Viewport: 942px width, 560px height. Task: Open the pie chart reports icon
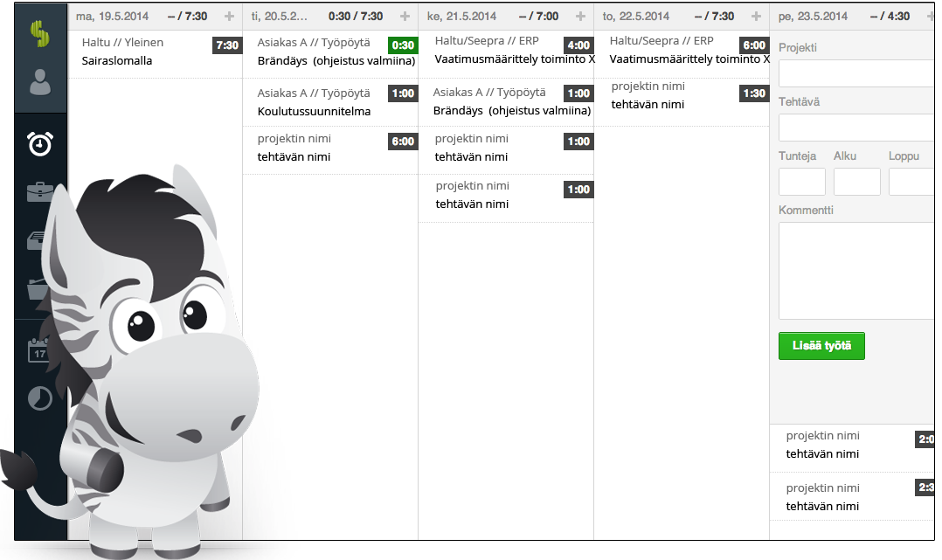tap(40, 398)
